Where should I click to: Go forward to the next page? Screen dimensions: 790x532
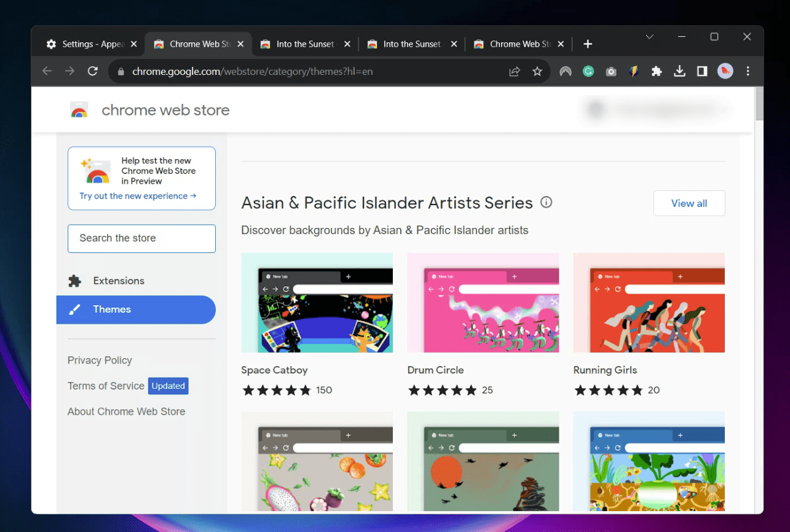[x=70, y=71]
